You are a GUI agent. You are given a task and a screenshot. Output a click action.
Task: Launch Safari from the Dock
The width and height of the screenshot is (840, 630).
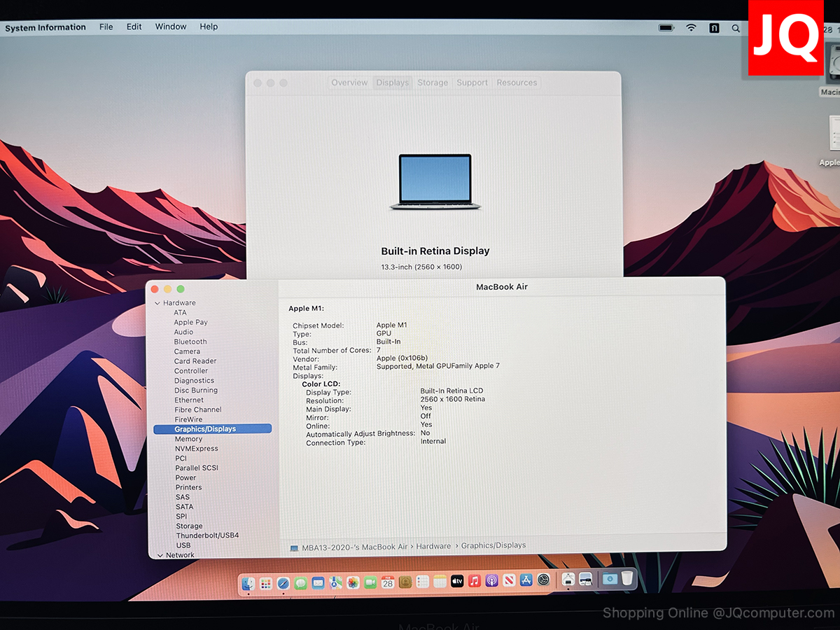[283, 582]
